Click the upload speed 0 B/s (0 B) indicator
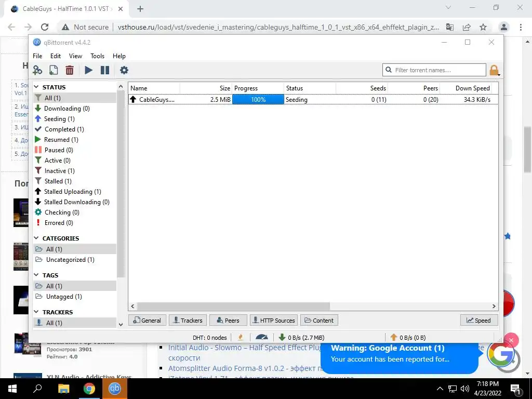532x399 pixels. [x=408, y=338]
